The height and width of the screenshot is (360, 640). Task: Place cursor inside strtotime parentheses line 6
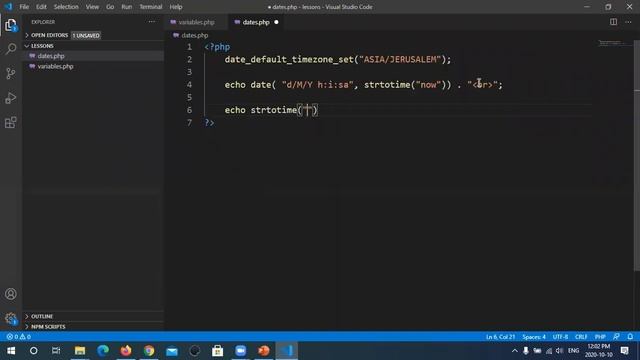[308, 110]
